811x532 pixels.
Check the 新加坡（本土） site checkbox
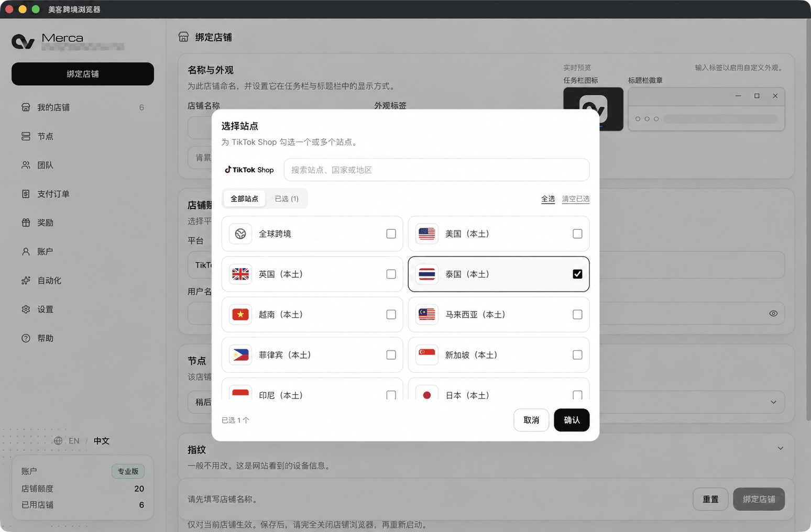pos(577,354)
